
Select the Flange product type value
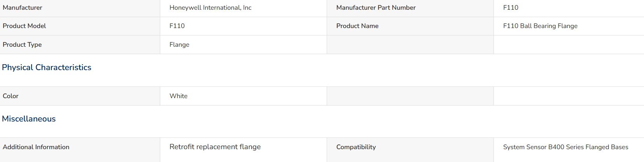[179, 45]
